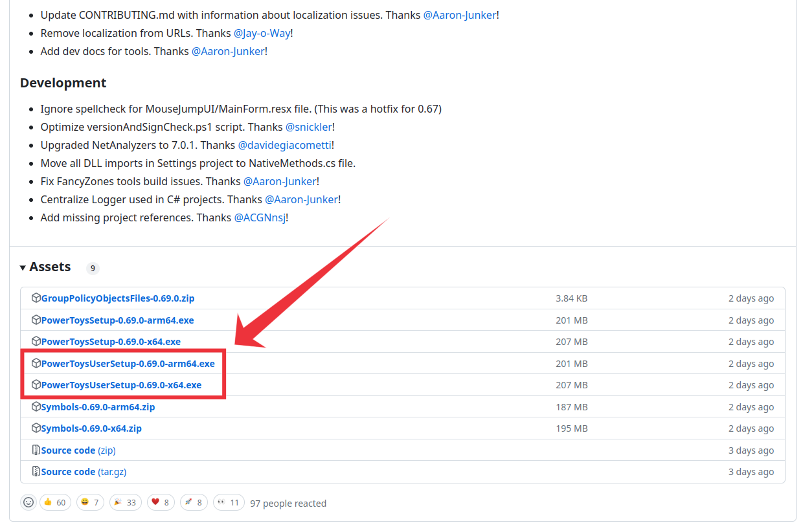
Task: Click the Assets count badge showing 9
Action: pyautogui.click(x=93, y=267)
